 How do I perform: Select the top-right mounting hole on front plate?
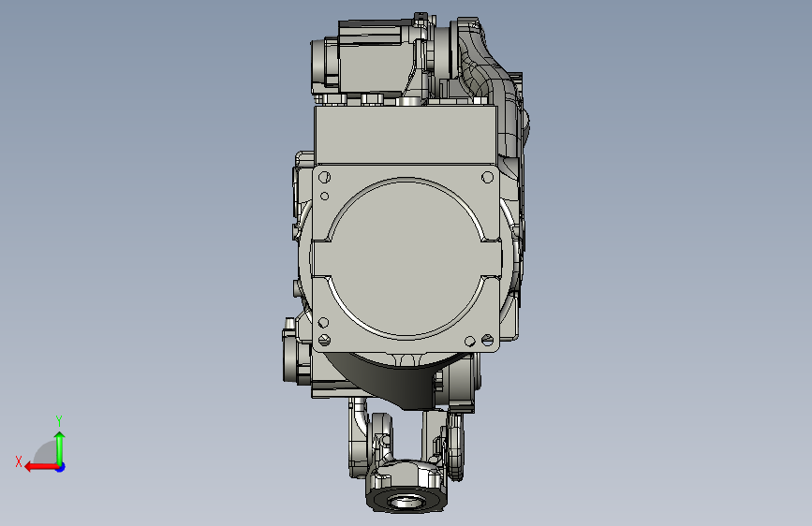(487, 178)
